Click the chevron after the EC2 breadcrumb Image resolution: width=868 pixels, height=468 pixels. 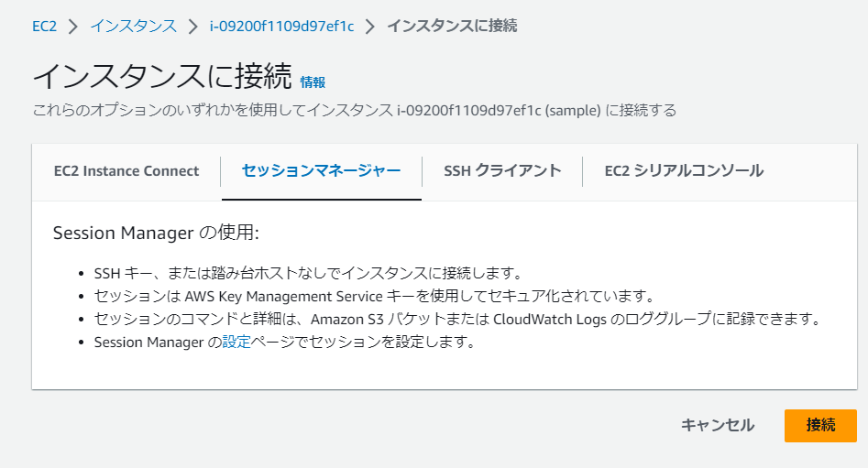click(x=73, y=27)
